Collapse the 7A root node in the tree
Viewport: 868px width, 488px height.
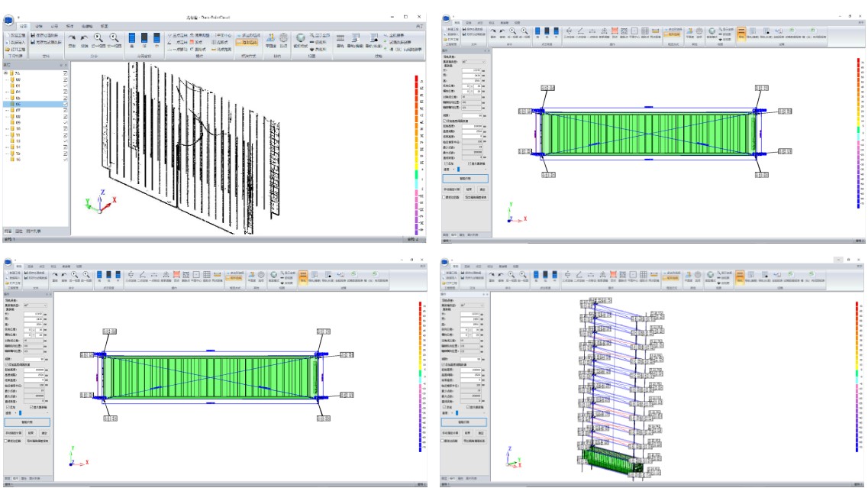[5, 73]
